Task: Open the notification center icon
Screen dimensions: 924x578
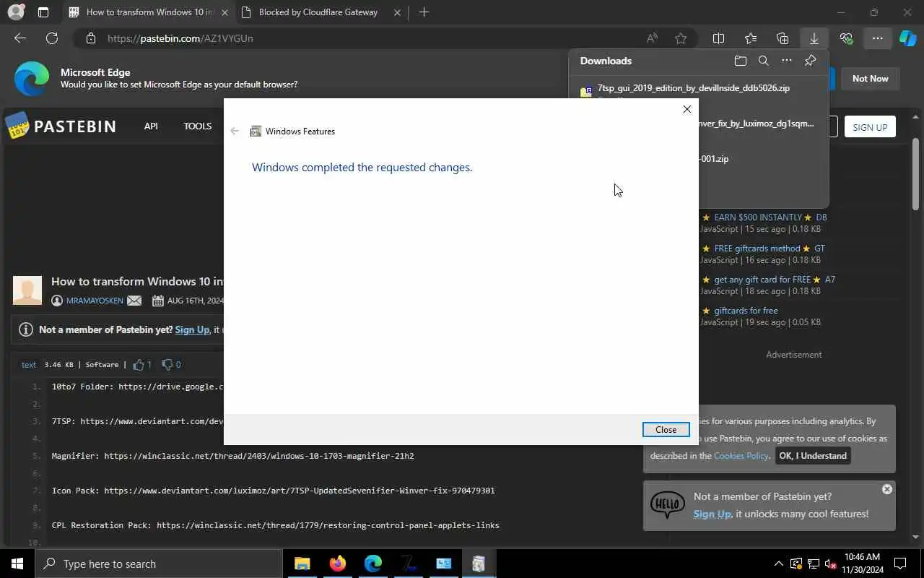Action: pyautogui.click(x=901, y=564)
